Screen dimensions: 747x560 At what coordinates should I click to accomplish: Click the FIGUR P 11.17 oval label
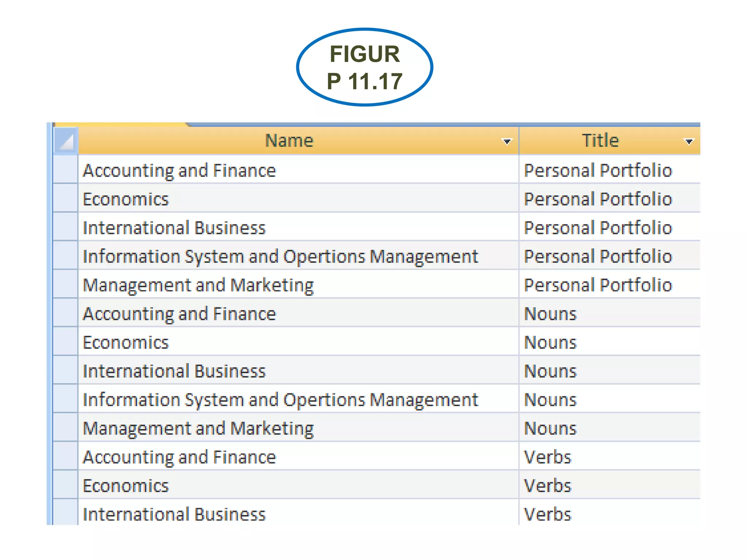click(x=365, y=67)
